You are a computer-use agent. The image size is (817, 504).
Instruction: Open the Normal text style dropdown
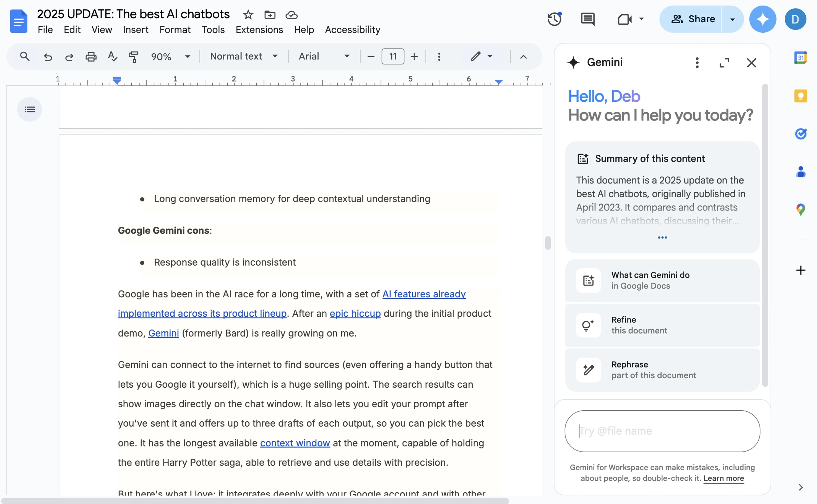tap(244, 56)
